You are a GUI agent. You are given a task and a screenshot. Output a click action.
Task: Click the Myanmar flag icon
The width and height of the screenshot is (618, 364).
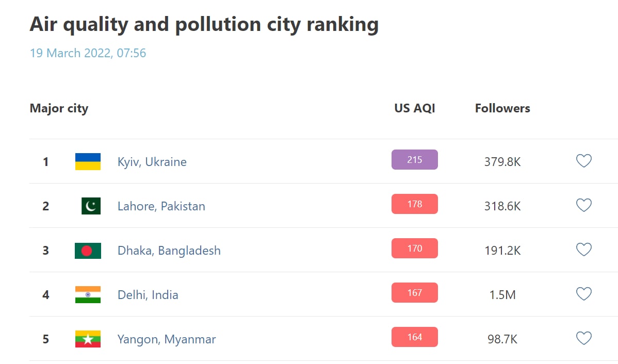(x=88, y=339)
